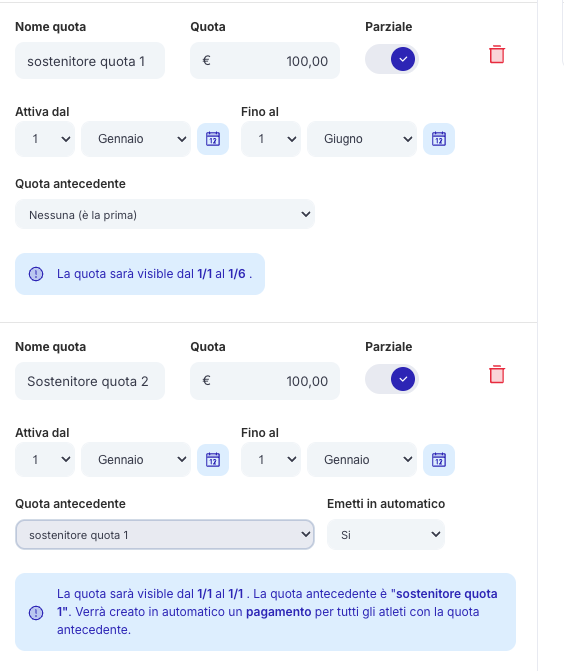Toggle Parziale switch for Sostenitore quota 2
The height and width of the screenshot is (671, 564).
pyautogui.click(x=392, y=379)
